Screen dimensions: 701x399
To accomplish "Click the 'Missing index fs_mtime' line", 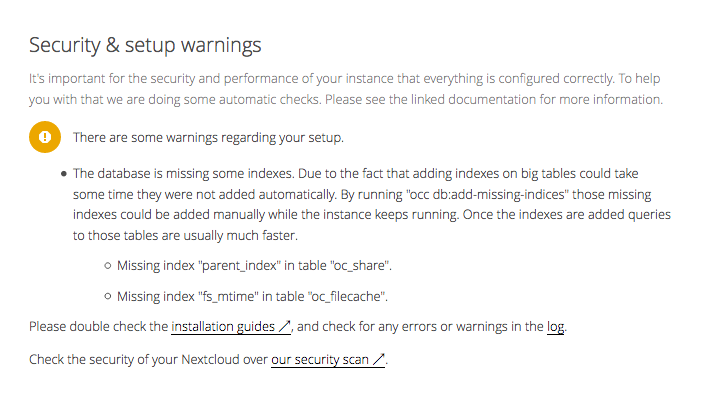I will click(252, 296).
